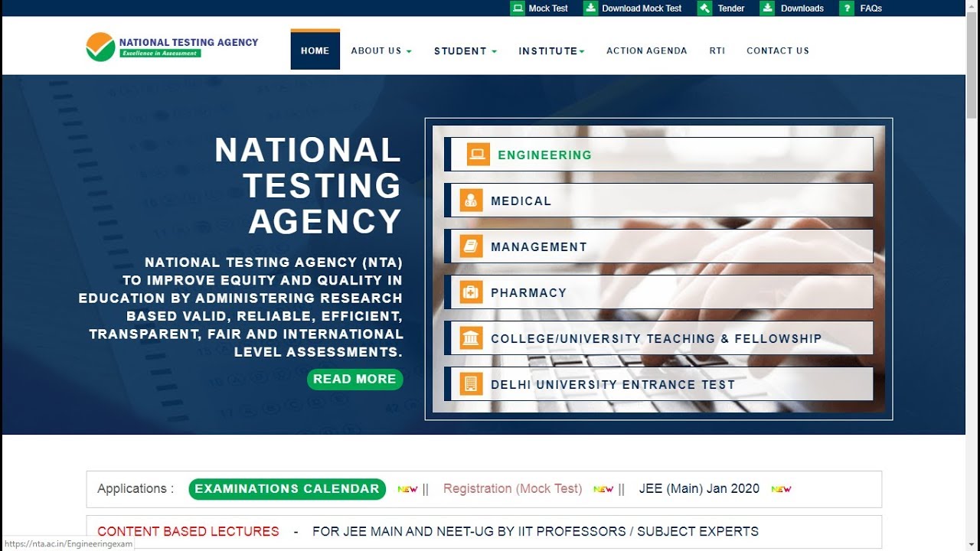
Task: Click the large 'NATIONAL TESTING AGENCY' heading
Action: [x=308, y=186]
